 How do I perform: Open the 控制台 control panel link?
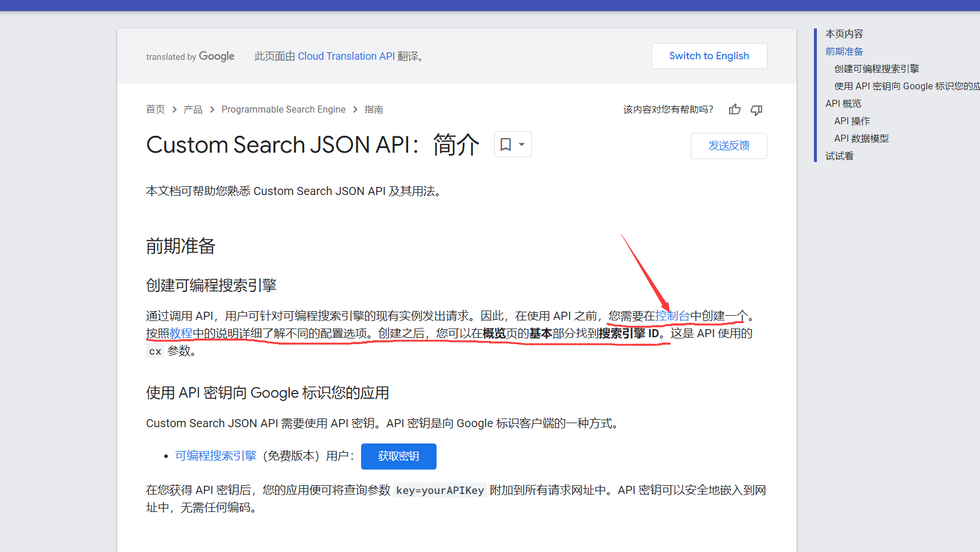coord(672,316)
